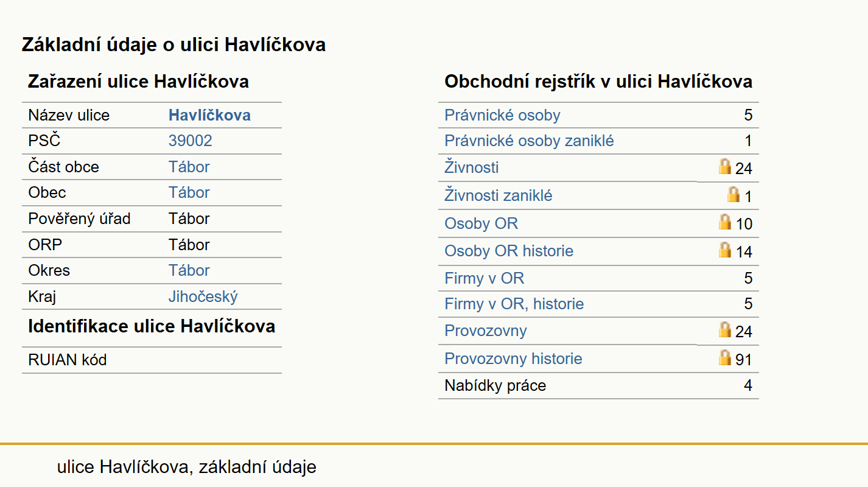Screen dimensions: 868x487
Task: Click the lock icon beside Živnosti count
Action: 724,166
